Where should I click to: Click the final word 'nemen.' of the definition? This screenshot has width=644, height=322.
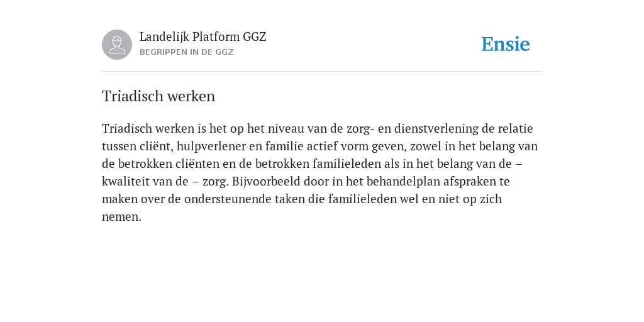click(x=121, y=217)
